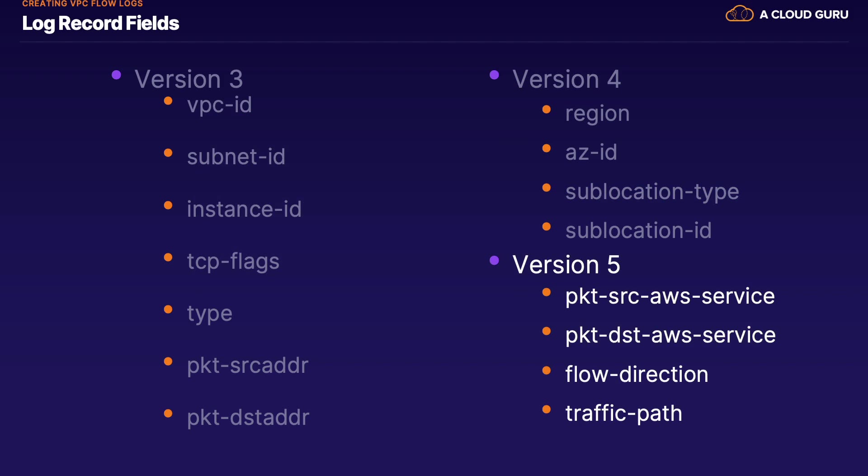Click the sublocation-type field text
The width and height of the screenshot is (868, 476).
(x=652, y=191)
